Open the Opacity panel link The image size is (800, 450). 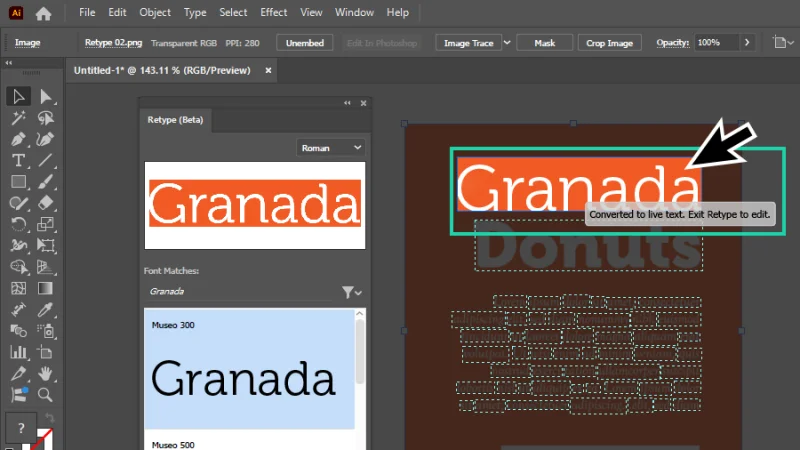(672, 43)
